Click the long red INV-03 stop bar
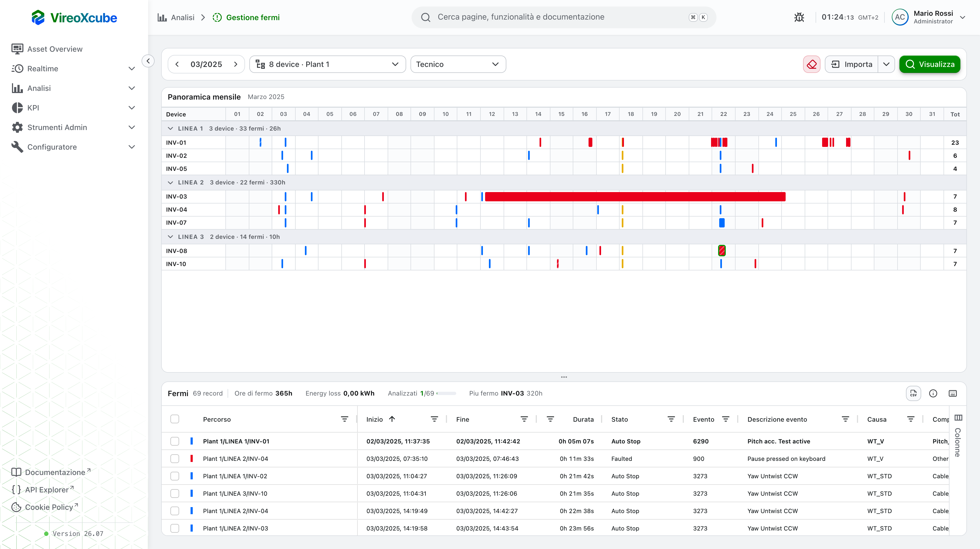The width and height of the screenshot is (980, 549). pos(635,197)
